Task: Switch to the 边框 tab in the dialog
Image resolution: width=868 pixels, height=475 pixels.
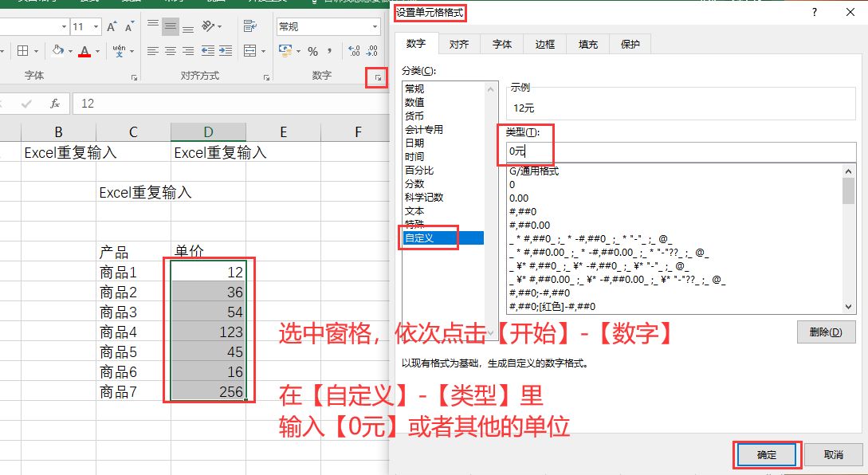Action: [x=544, y=45]
